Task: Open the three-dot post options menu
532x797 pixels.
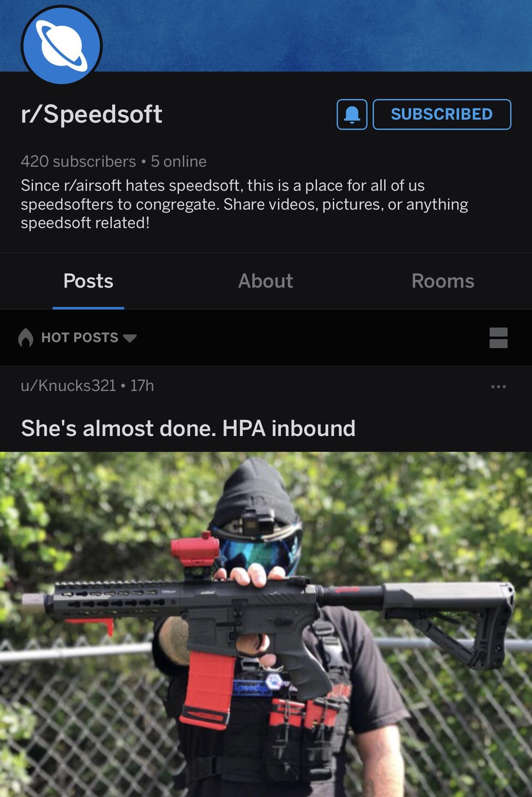Action: [499, 386]
